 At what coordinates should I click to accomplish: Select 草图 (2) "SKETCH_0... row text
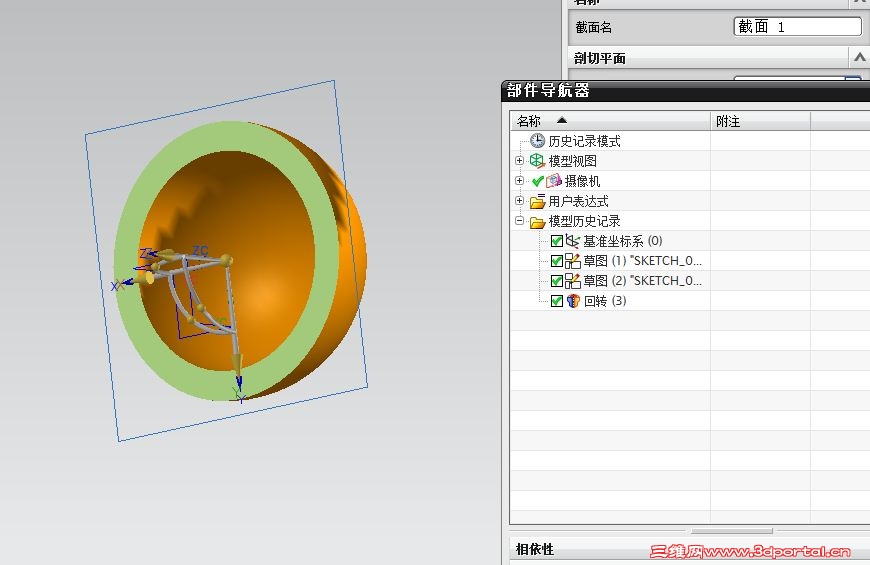click(x=643, y=281)
